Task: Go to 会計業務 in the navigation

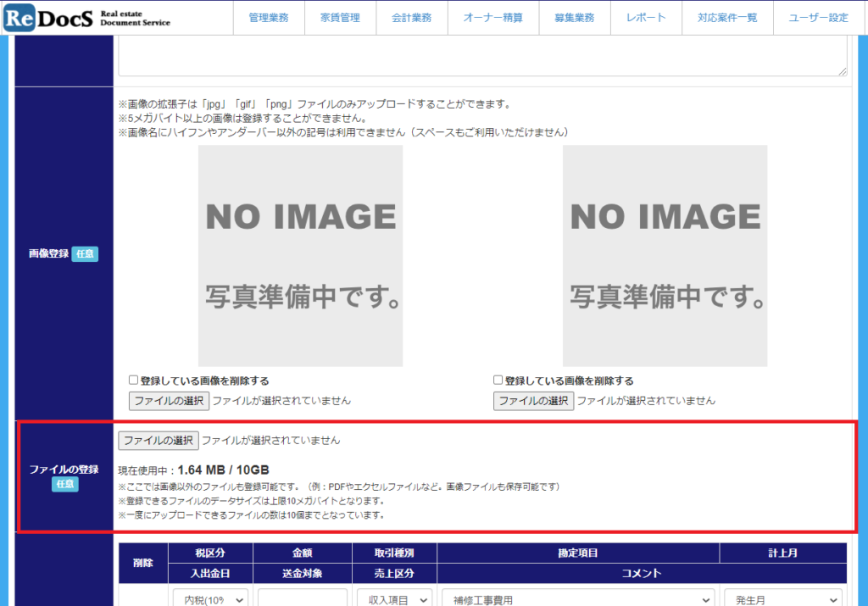Action: (411, 18)
